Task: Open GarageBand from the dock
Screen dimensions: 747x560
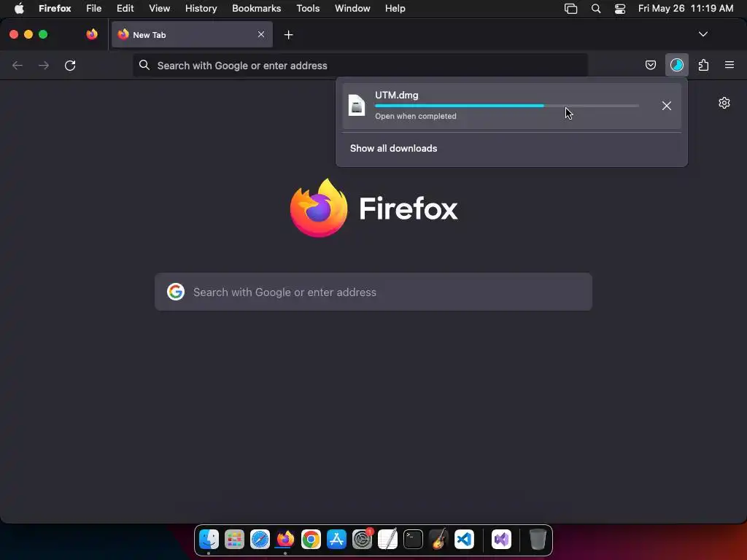Action: click(x=438, y=540)
